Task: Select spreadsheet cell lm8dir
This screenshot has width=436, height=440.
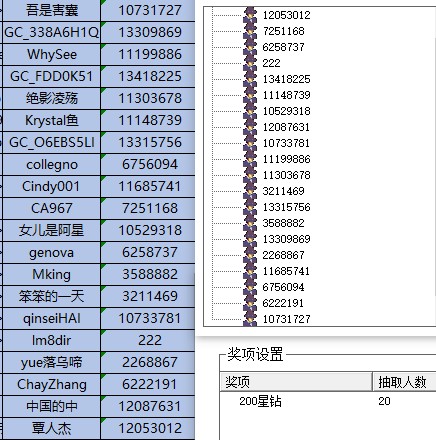Action: click(51, 340)
